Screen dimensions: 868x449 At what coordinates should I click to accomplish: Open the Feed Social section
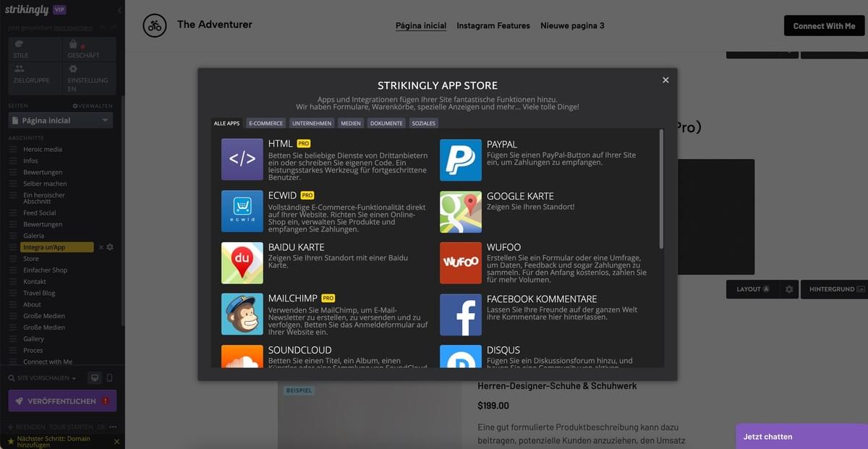40,213
